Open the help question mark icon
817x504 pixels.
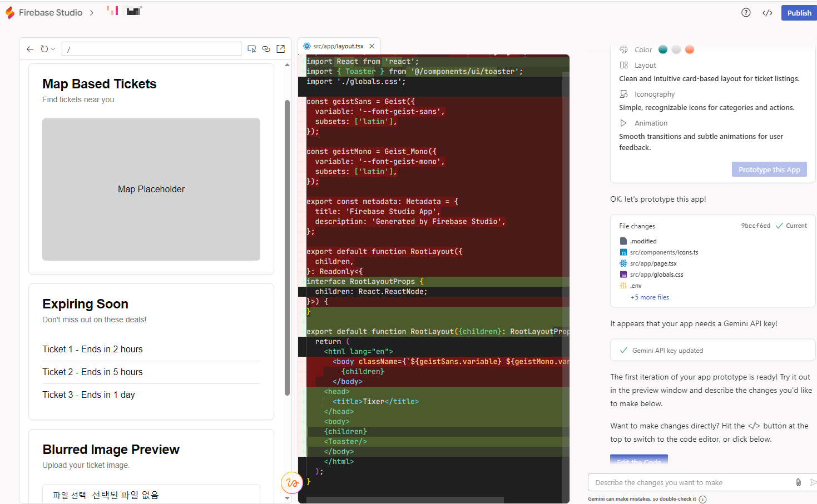(x=746, y=13)
